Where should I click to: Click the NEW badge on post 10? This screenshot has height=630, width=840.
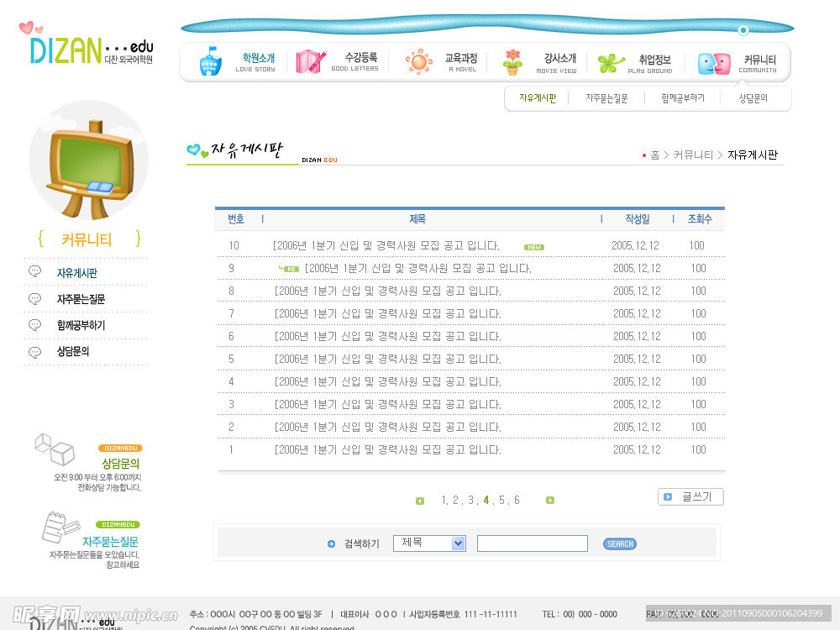534,247
